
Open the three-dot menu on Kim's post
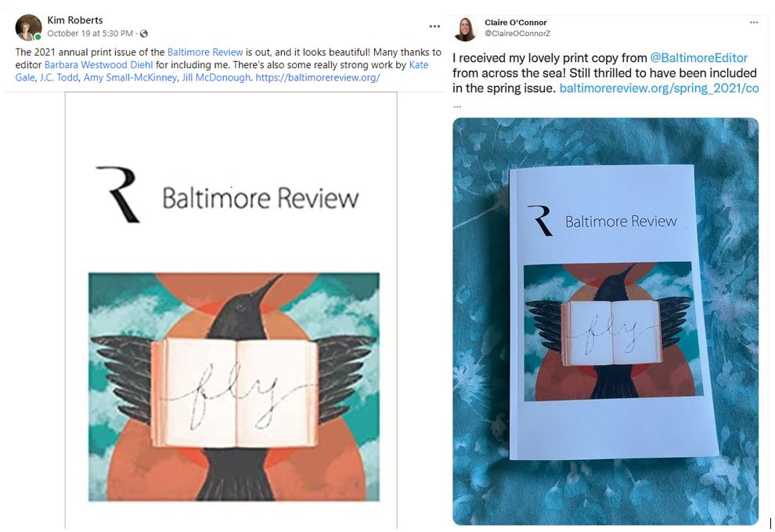434,27
